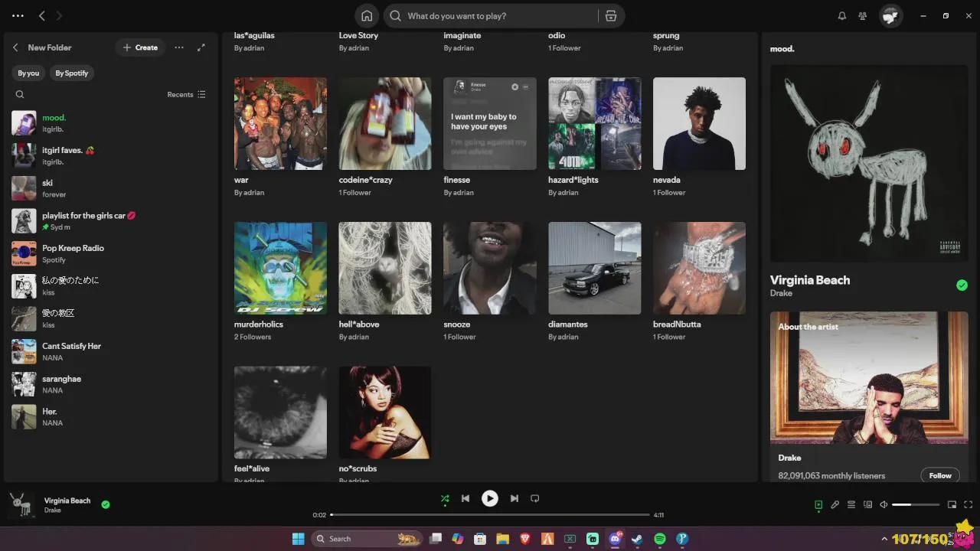Open Windows Start menu
This screenshot has height=551, width=980.
tap(298, 539)
